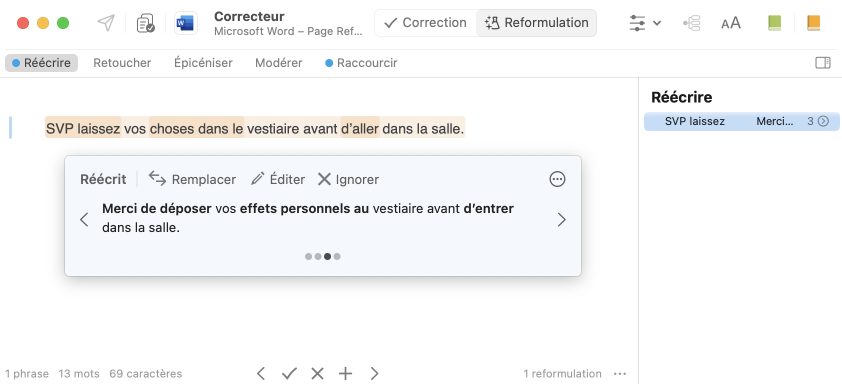Open the more options ellipsis in popup

(x=557, y=179)
